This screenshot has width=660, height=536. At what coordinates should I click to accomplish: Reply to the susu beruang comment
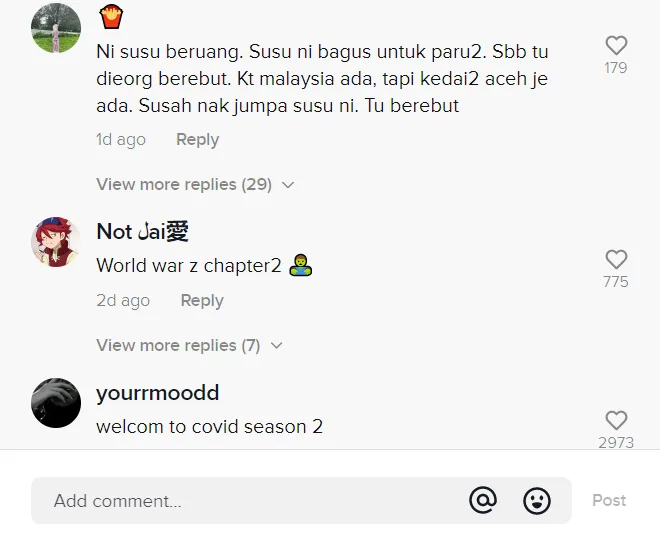[197, 139]
